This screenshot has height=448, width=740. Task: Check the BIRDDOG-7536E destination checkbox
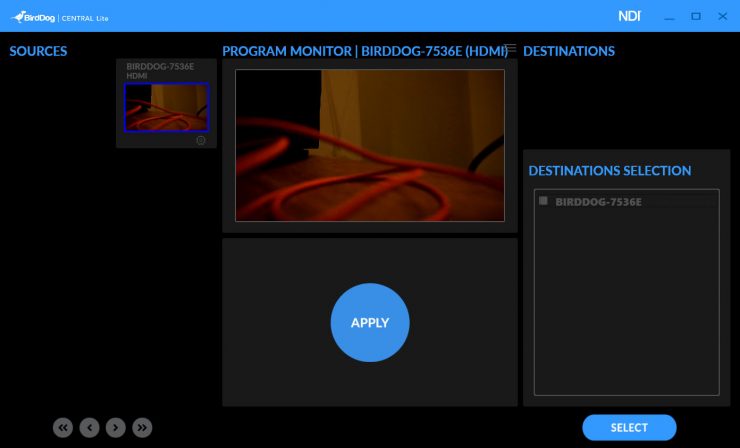[543, 201]
